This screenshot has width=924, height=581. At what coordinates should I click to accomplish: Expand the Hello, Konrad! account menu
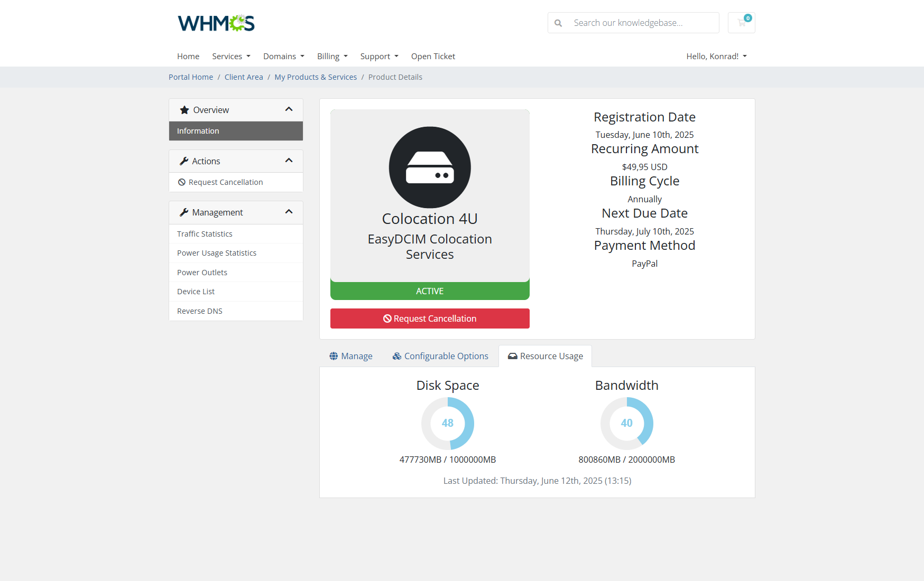[716, 57]
